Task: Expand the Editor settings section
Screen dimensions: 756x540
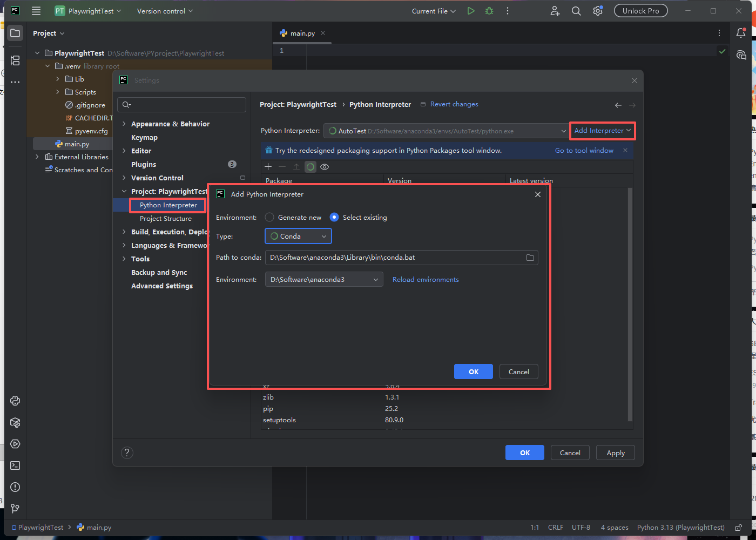Action: click(124, 151)
